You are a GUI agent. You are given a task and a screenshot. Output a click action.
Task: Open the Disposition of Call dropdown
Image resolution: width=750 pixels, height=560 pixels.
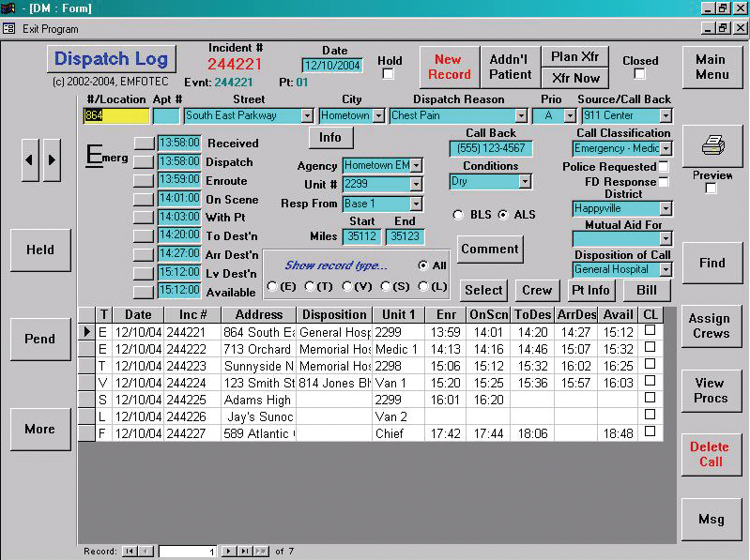pyautogui.click(x=666, y=270)
